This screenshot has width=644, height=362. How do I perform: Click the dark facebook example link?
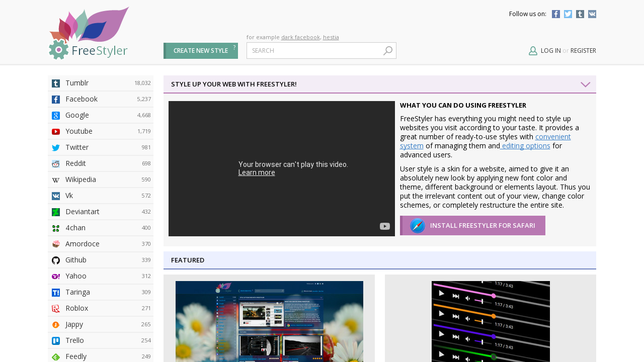point(300,37)
